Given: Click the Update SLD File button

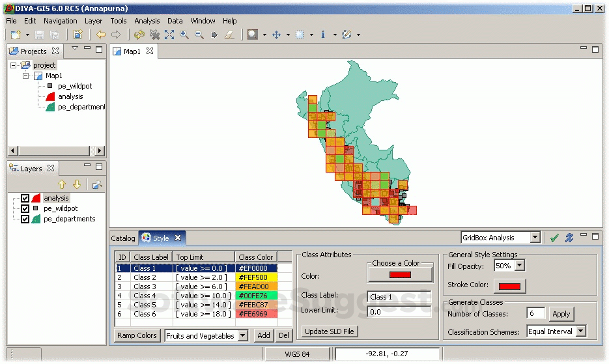Looking at the screenshot, I should point(330,331).
